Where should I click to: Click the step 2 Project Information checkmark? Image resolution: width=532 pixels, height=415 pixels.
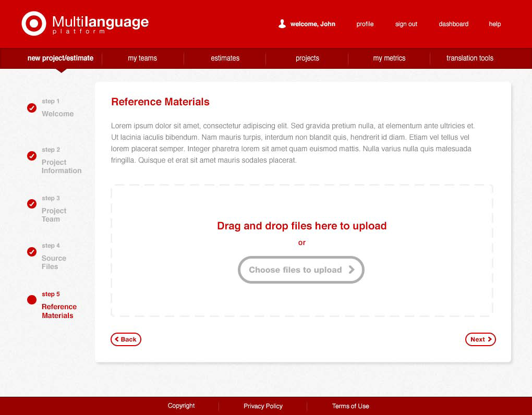[31, 156]
